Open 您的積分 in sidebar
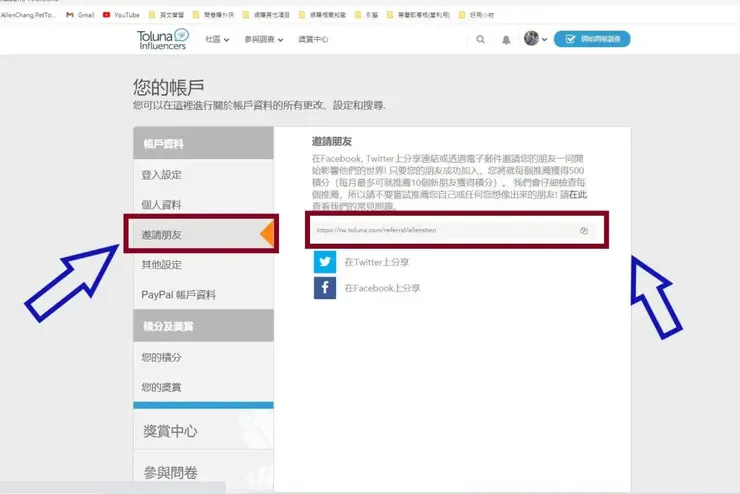 pos(203,357)
